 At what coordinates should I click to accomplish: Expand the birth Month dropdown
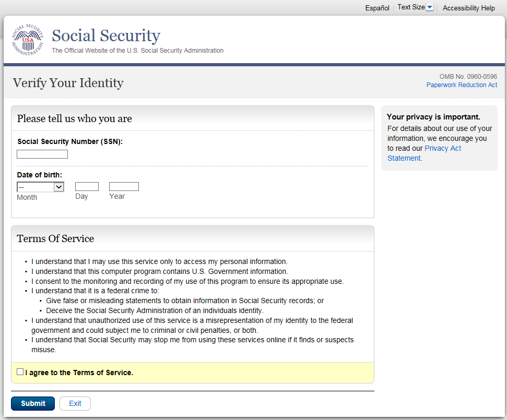click(40, 187)
